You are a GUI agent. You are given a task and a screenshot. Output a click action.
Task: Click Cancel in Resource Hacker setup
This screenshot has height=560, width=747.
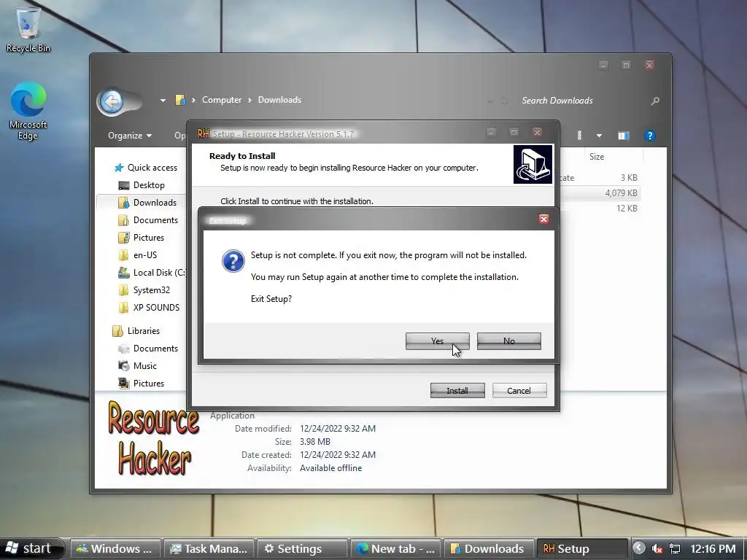click(x=519, y=391)
